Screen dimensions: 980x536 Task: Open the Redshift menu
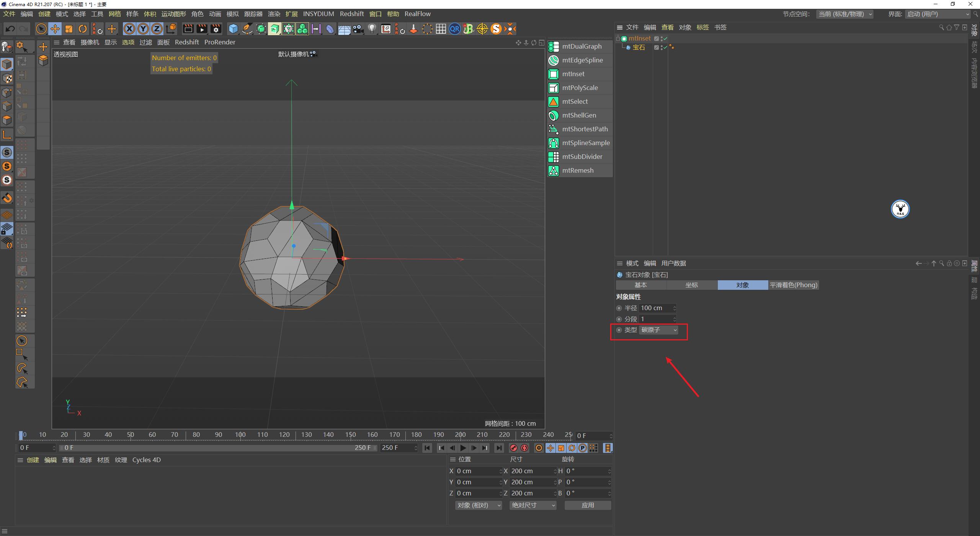point(351,14)
